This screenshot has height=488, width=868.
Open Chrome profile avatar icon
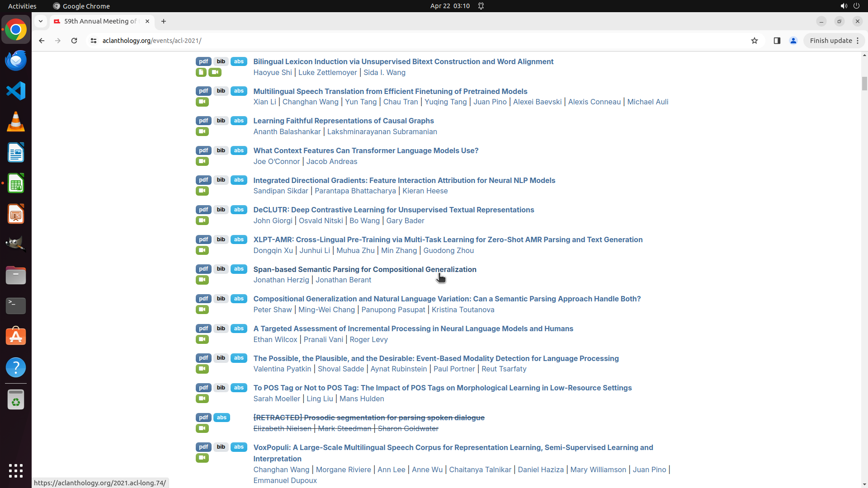(x=793, y=41)
